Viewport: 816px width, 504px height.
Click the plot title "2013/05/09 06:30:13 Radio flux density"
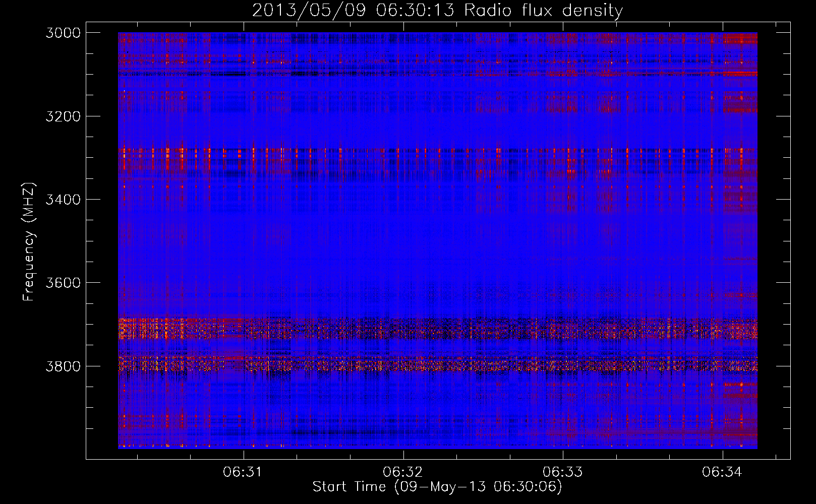click(x=437, y=11)
